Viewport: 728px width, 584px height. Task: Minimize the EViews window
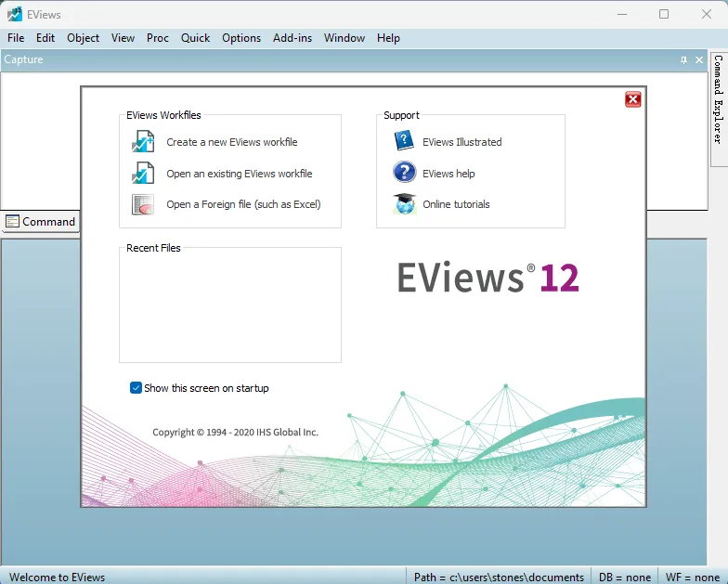click(x=622, y=15)
